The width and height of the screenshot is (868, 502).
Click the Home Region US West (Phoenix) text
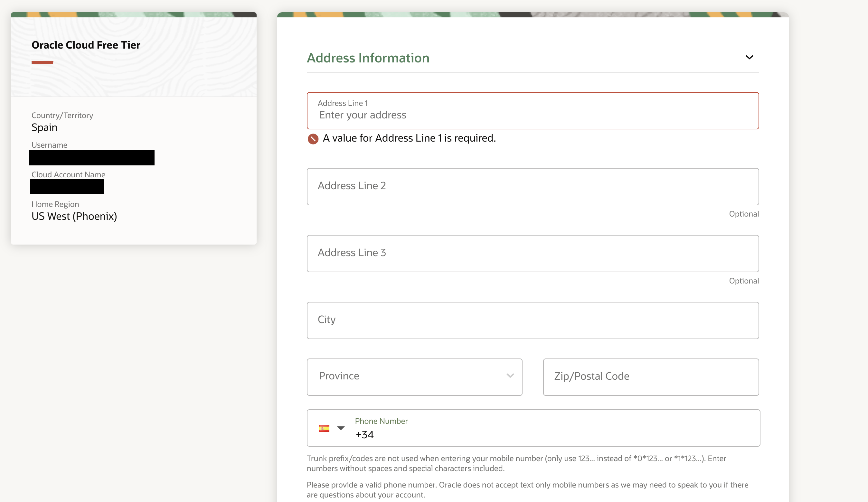pos(74,216)
